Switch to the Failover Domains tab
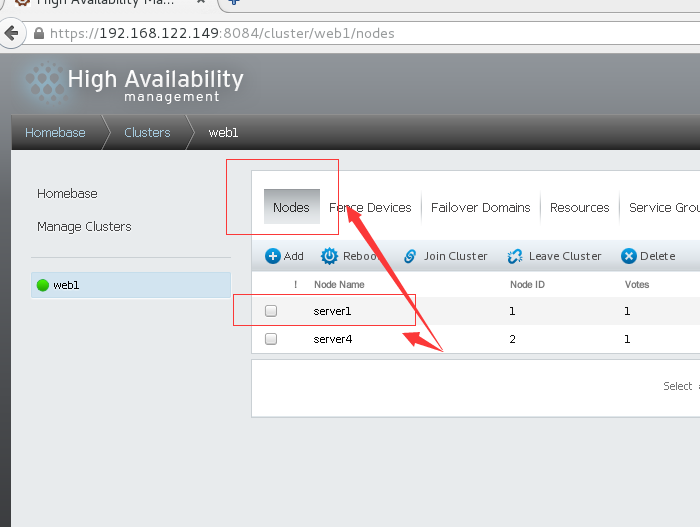 pyautogui.click(x=480, y=208)
